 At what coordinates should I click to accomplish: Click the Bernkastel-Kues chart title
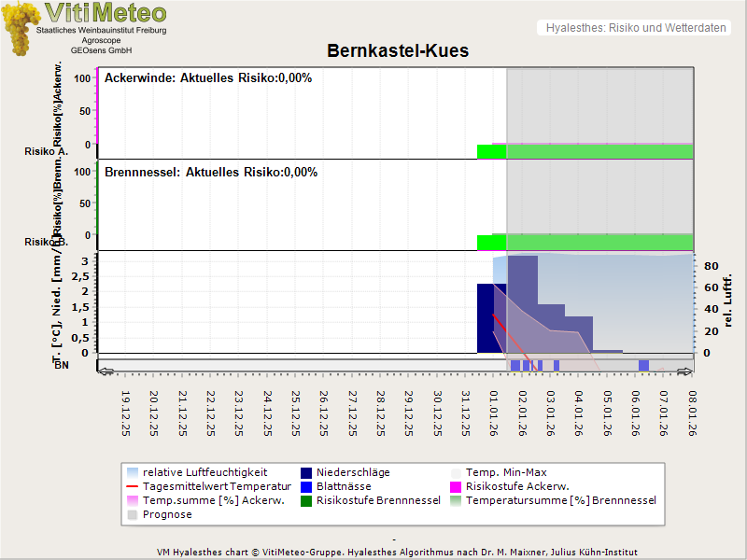pos(398,51)
